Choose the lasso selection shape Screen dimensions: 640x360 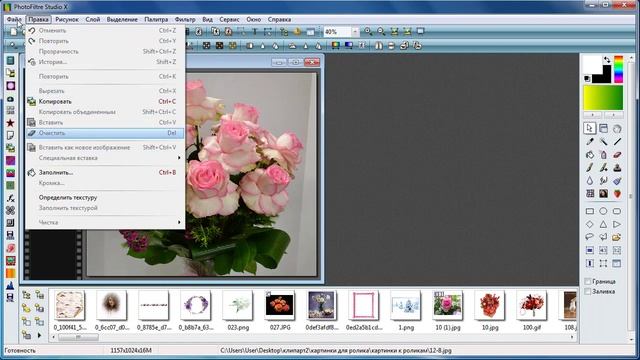point(590,237)
